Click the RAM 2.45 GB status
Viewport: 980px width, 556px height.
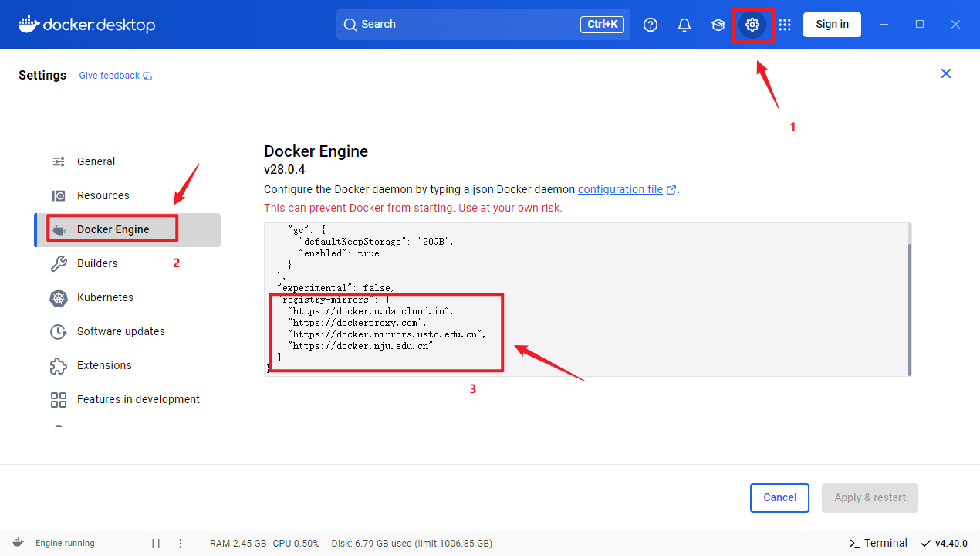(238, 544)
